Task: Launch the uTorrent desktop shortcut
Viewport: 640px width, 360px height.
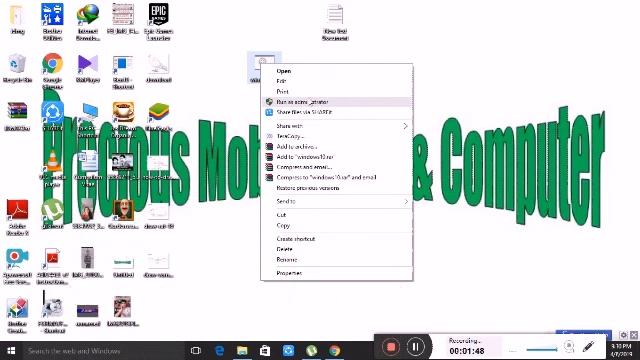Action: (52, 213)
